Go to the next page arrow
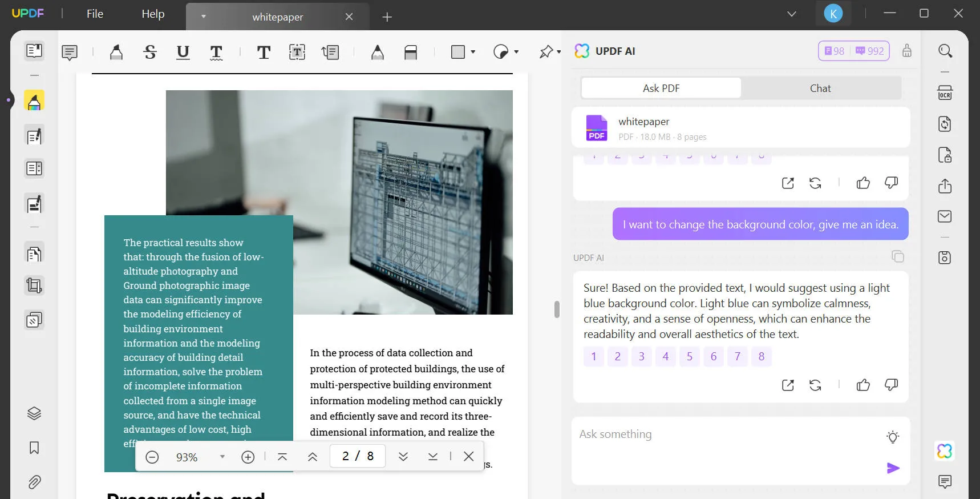 [403, 456]
